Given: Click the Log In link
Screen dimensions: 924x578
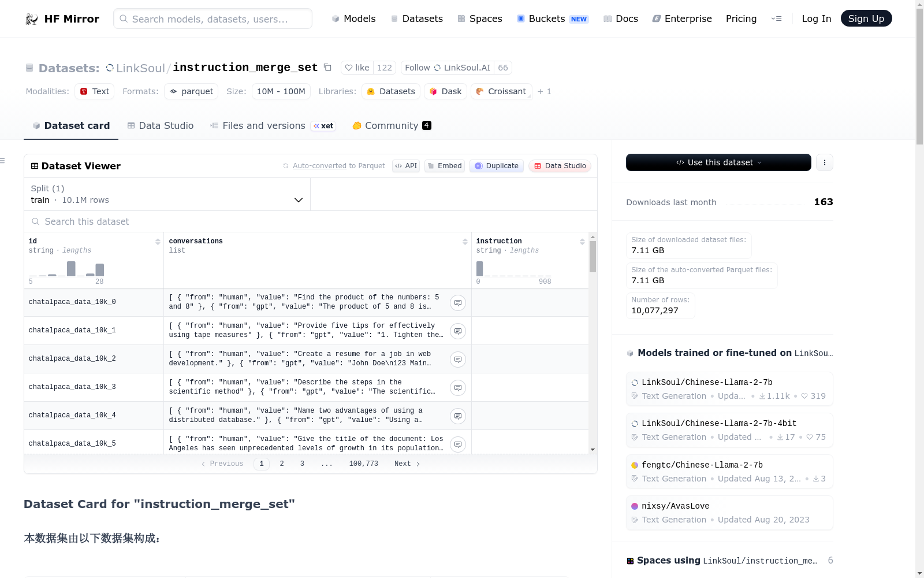Looking at the screenshot, I should click(x=817, y=19).
